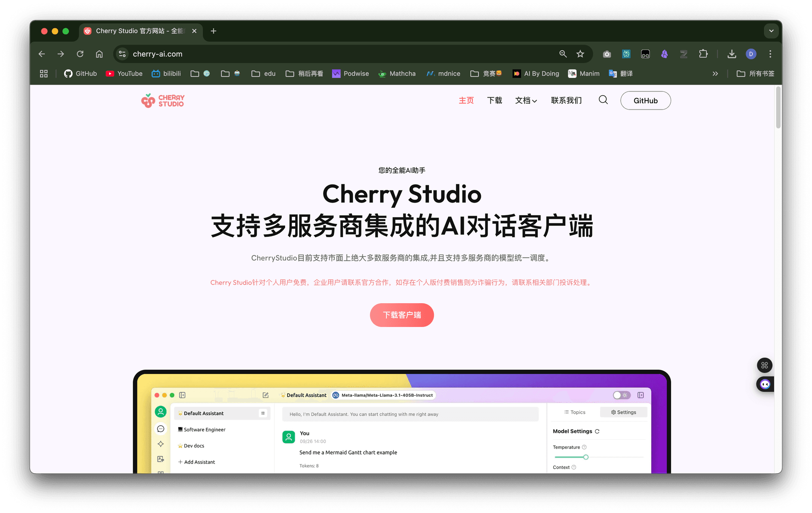Open Chrome three-dot menu
Image resolution: width=812 pixels, height=513 pixels.
[770, 54]
